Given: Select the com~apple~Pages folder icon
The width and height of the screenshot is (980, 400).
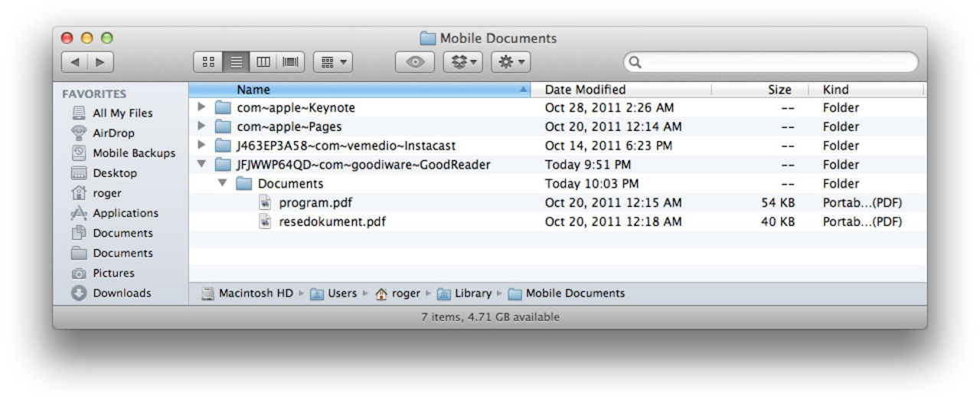Looking at the screenshot, I should (x=223, y=126).
